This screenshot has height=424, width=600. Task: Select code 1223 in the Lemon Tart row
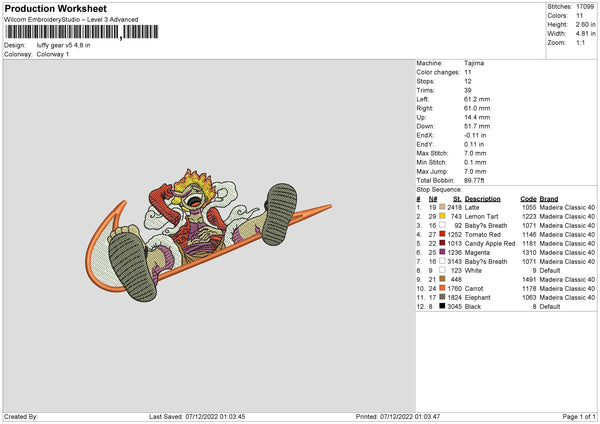[529, 216]
